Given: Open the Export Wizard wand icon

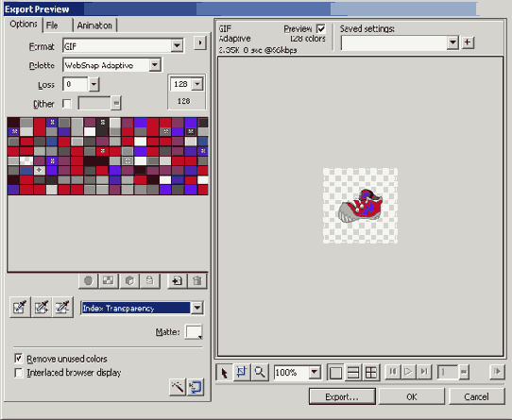Looking at the screenshot, I should [x=178, y=387].
